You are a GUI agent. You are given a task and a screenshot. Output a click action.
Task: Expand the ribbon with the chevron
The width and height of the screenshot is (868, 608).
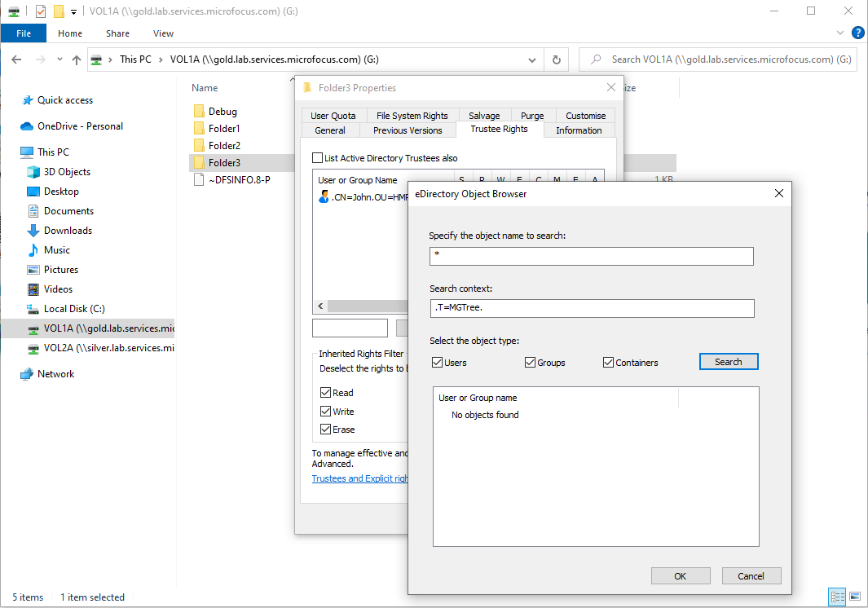click(839, 33)
